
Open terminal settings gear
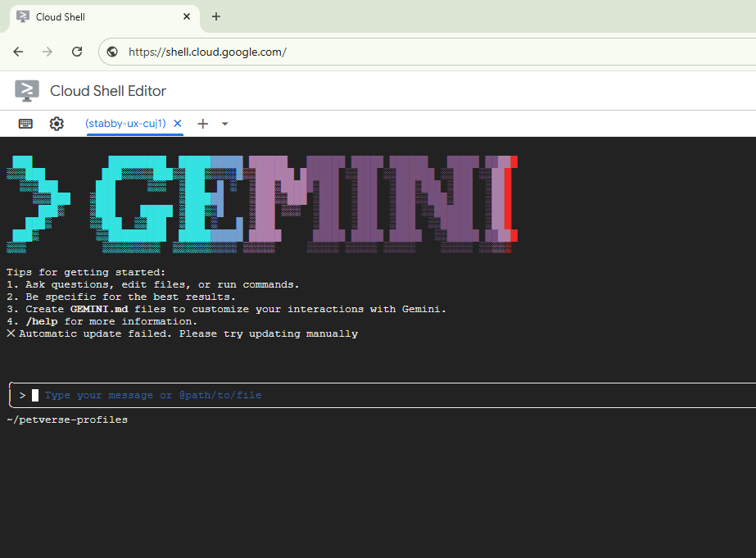[57, 124]
